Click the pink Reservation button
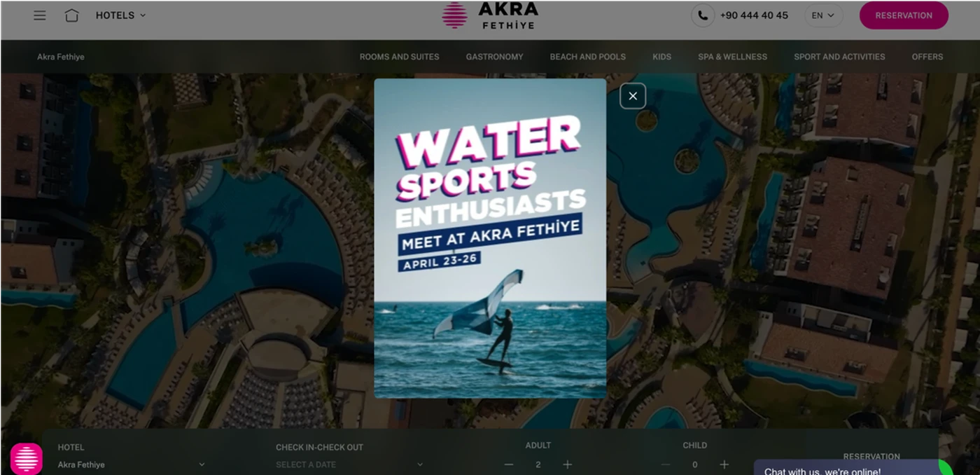The width and height of the screenshot is (980, 475). pyautogui.click(x=904, y=15)
